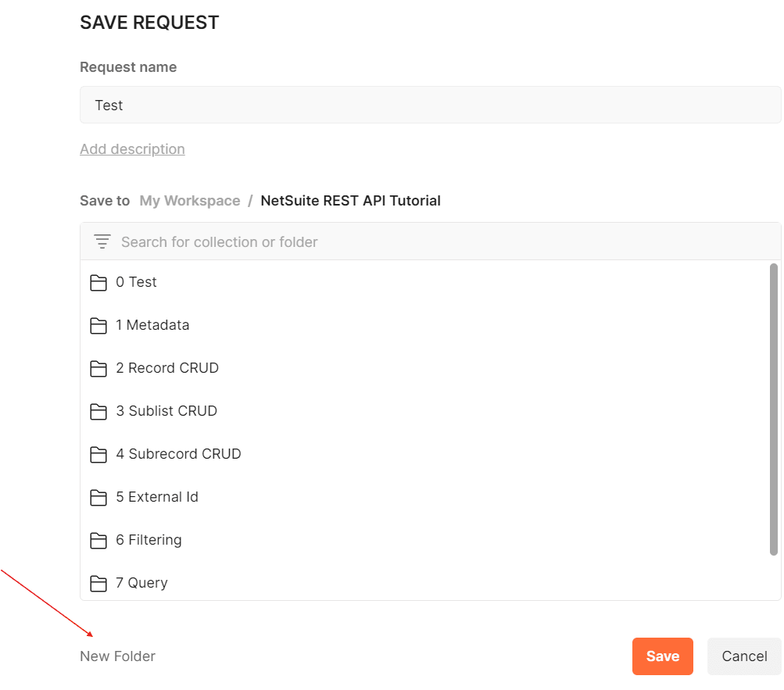
Task: Click the folder icon beside 5 External Id
Action: (x=98, y=497)
